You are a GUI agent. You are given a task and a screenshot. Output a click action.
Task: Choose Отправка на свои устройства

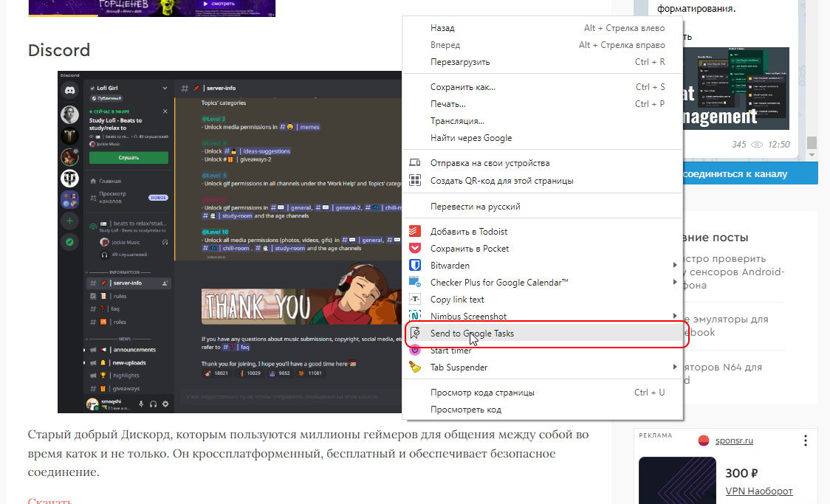(543, 163)
